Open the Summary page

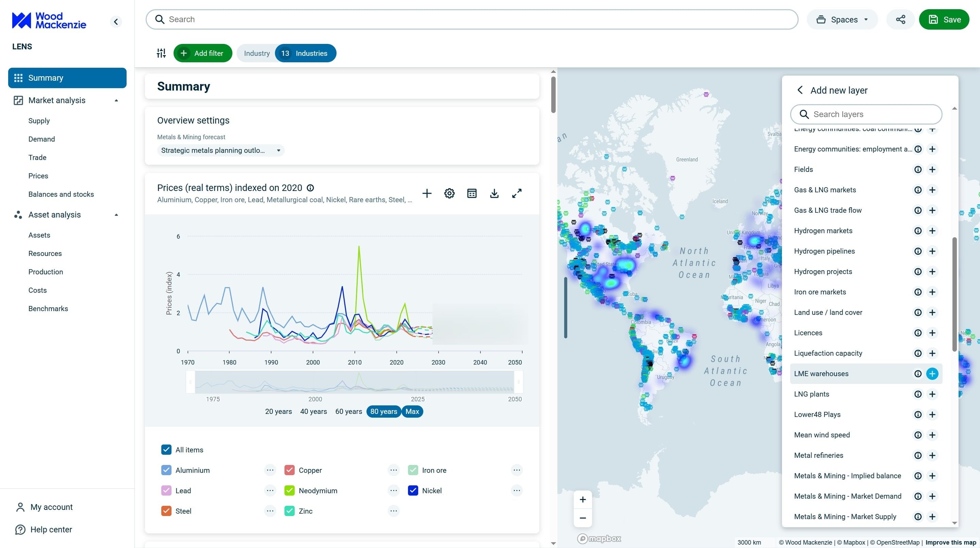point(67,78)
